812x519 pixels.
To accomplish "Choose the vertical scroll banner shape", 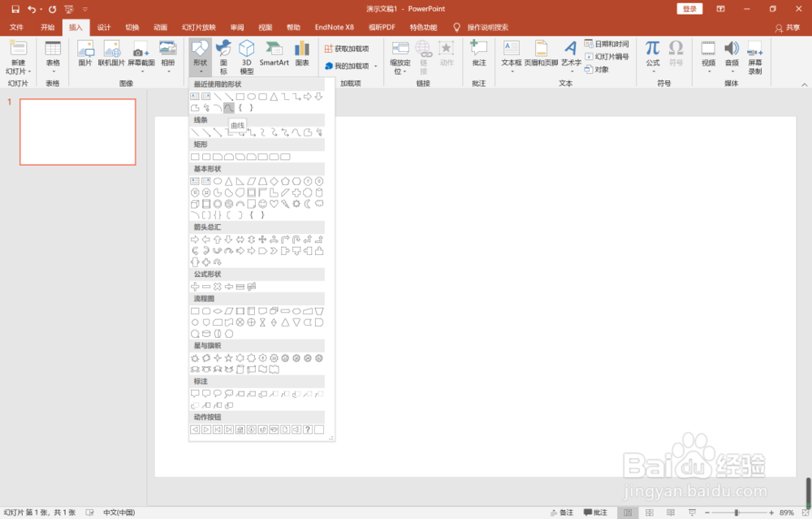I will [240, 370].
